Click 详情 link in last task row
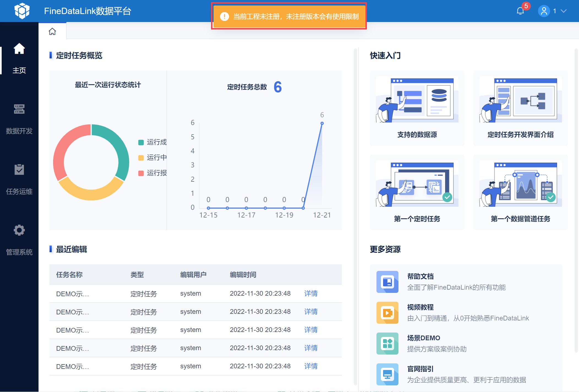The width and height of the screenshot is (579, 392). (x=311, y=366)
